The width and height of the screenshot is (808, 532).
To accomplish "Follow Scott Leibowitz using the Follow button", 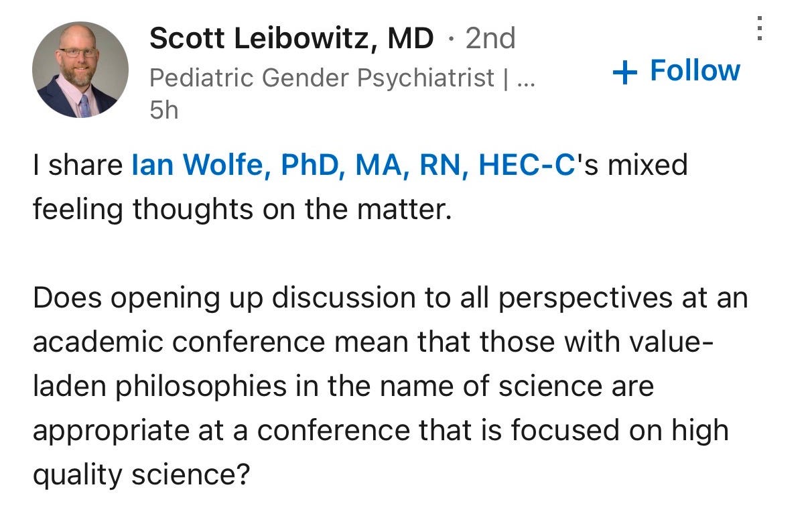I will click(x=677, y=71).
